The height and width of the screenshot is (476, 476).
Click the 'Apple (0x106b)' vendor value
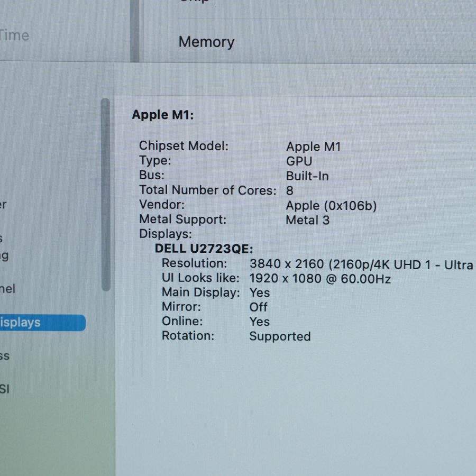pos(331,206)
